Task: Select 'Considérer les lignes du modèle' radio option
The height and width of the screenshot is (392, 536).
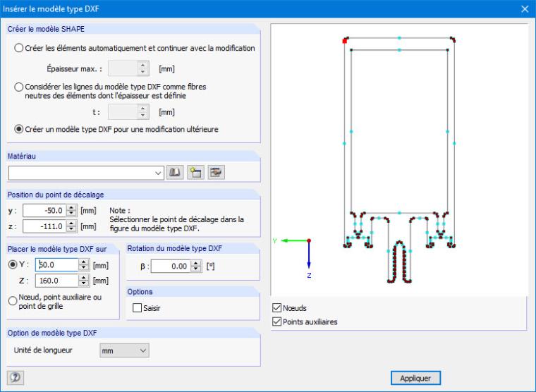Action: tap(19, 87)
